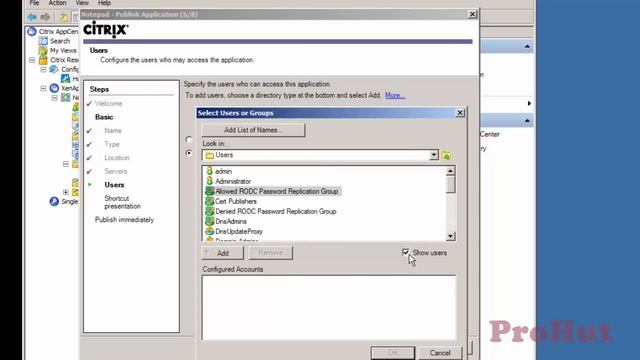Screen dimensions: 640x360
Task: Open the Look in dropdown
Action: [433, 155]
